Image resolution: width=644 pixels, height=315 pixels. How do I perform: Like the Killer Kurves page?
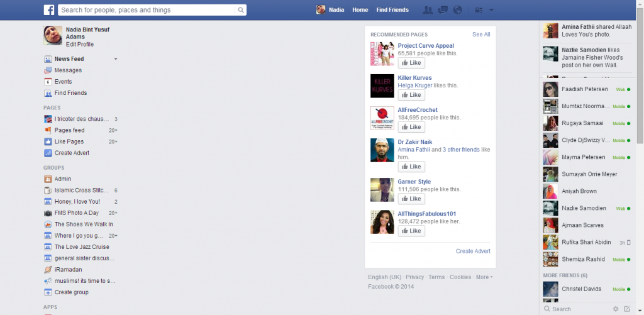point(411,95)
